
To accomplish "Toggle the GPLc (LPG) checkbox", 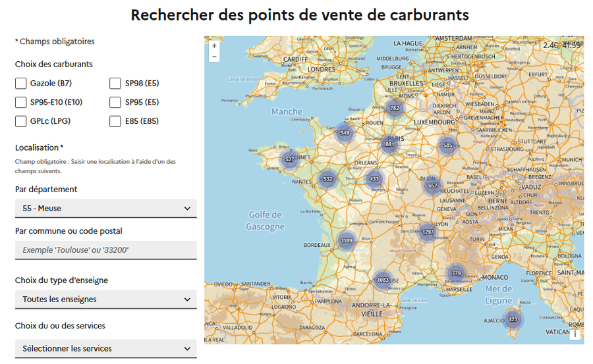I will (x=21, y=121).
